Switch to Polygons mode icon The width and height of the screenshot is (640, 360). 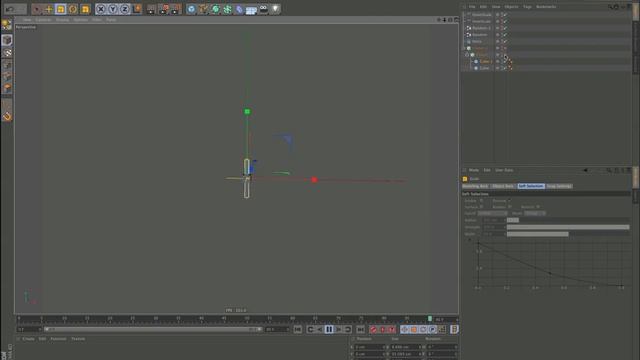(x=7, y=88)
